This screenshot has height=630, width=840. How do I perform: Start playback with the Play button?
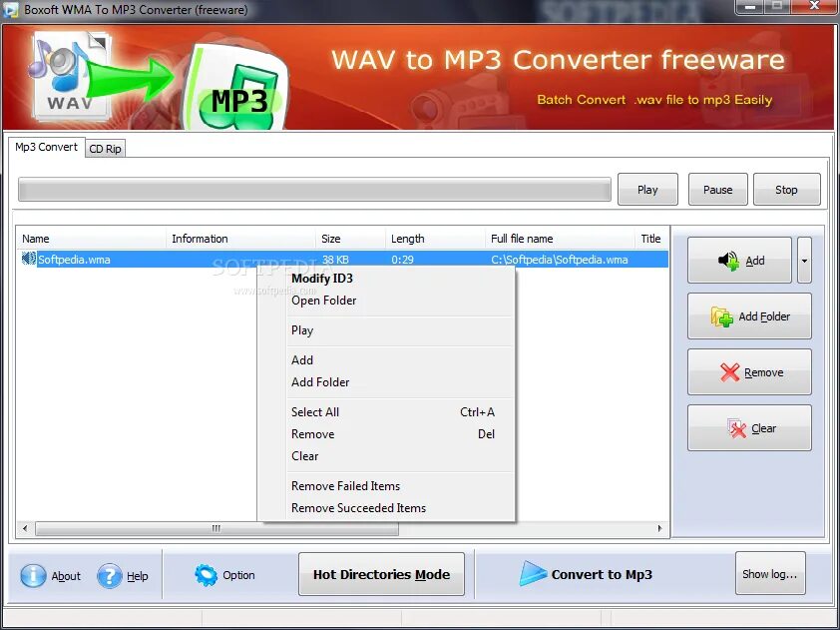pyautogui.click(x=647, y=190)
